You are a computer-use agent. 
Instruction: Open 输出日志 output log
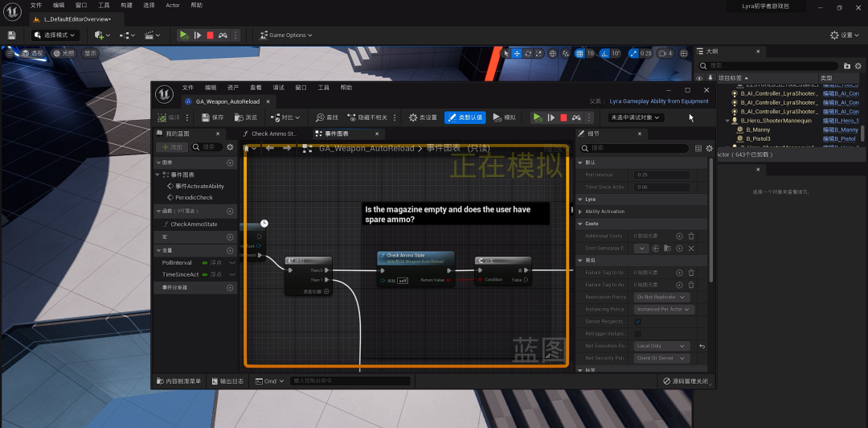pos(227,381)
